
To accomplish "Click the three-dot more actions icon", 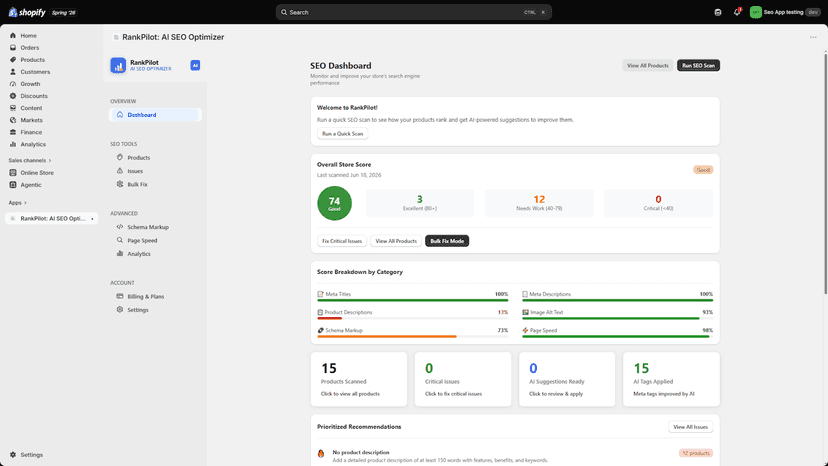I will 813,37.
